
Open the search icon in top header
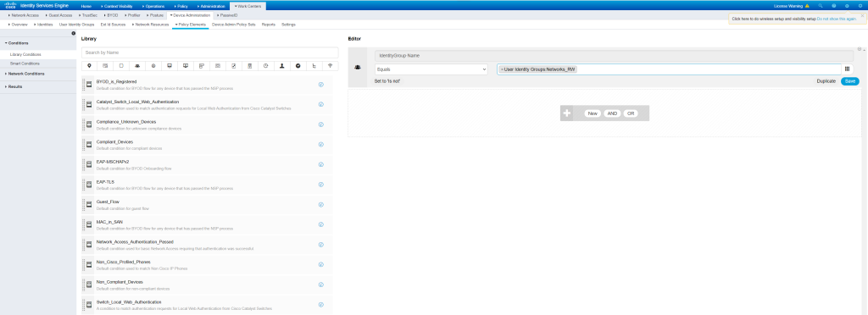821,6
